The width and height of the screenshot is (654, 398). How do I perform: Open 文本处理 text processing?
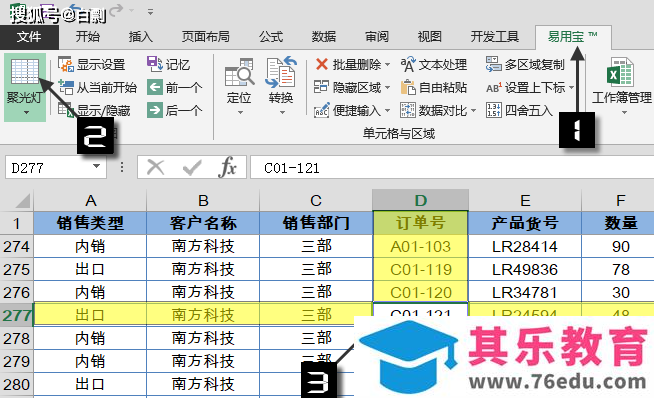click(x=434, y=65)
